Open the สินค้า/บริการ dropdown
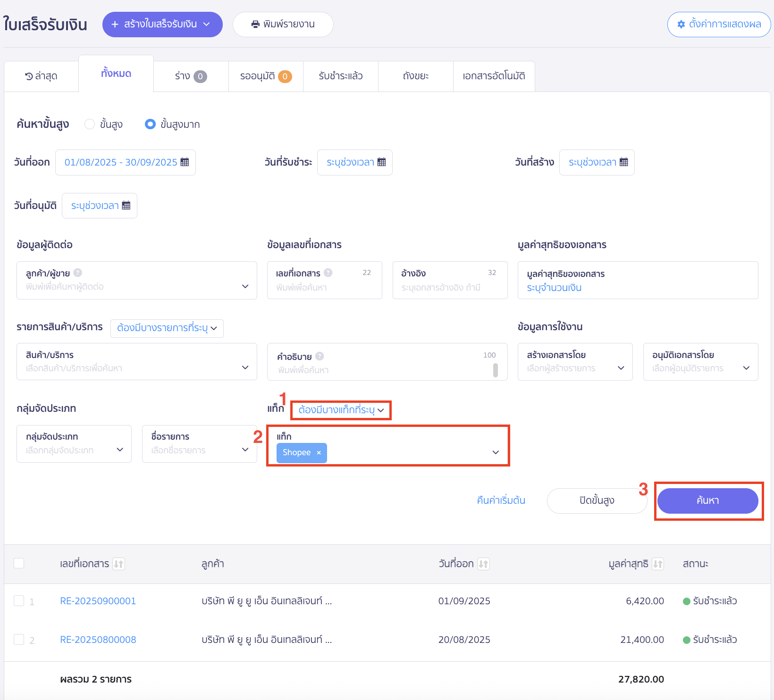774x700 pixels. (137, 362)
